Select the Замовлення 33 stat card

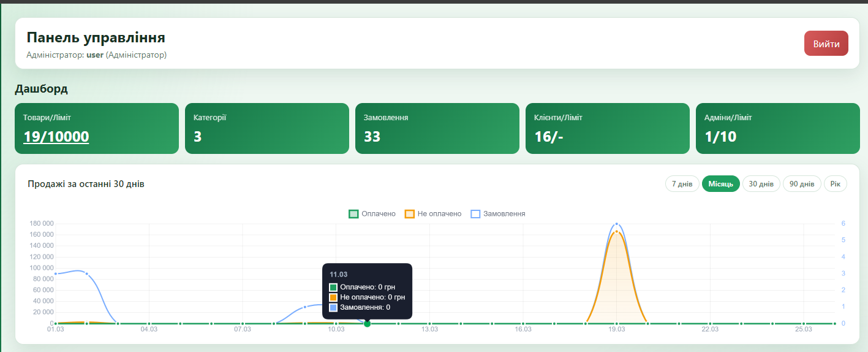(x=437, y=128)
